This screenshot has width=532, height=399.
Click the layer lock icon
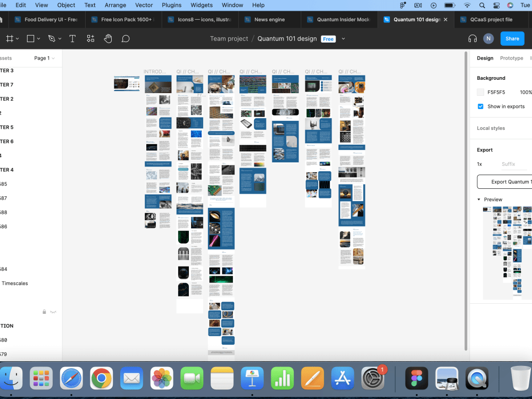tap(44, 312)
